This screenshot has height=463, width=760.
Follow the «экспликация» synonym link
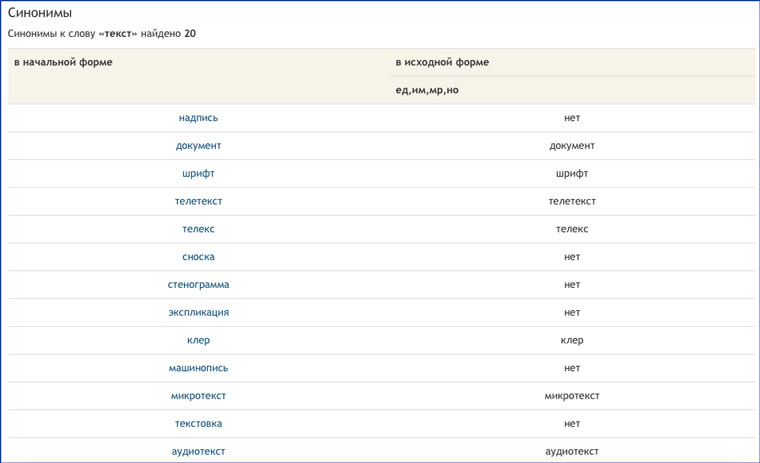[x=198, y=312]
